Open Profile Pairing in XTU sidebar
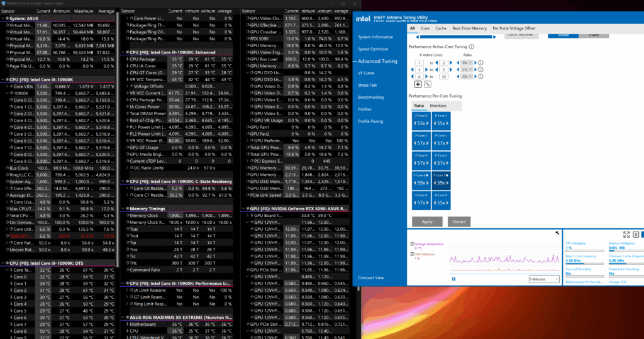The width and height of the screenshot is (644, 339). [x=370, y=121]
